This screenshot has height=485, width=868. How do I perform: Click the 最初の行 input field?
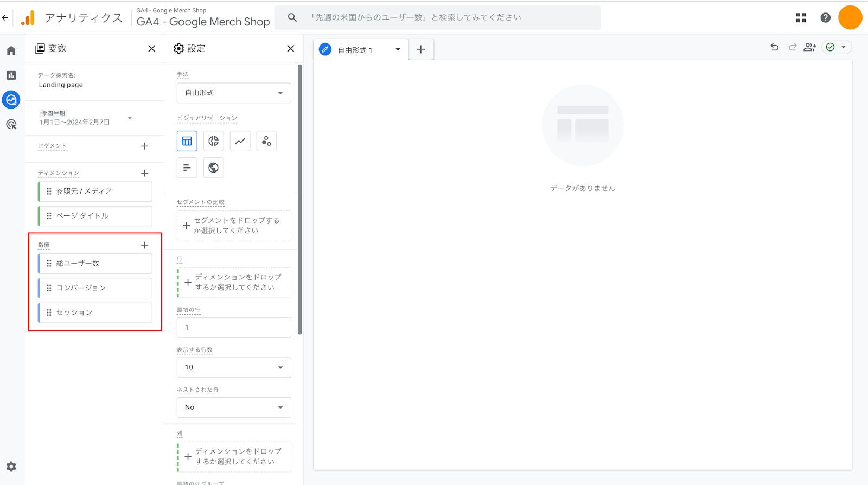tap(234, 328)
